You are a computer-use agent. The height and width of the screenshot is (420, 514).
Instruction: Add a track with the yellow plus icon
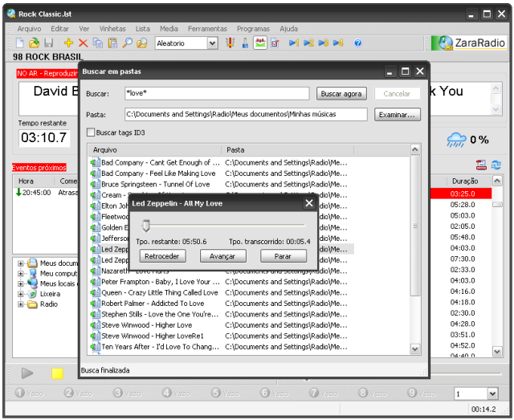pyautogui.click(x=68, y=43)
